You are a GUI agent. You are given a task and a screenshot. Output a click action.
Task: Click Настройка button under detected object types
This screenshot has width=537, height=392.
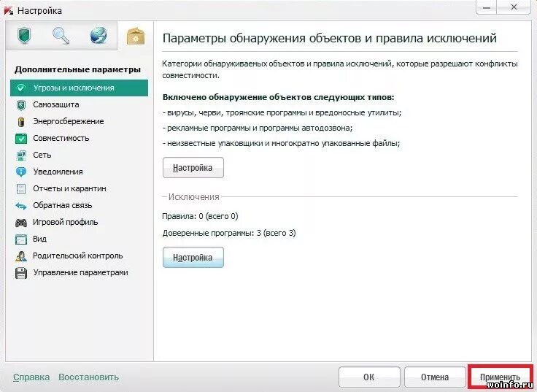pos(193,168)
